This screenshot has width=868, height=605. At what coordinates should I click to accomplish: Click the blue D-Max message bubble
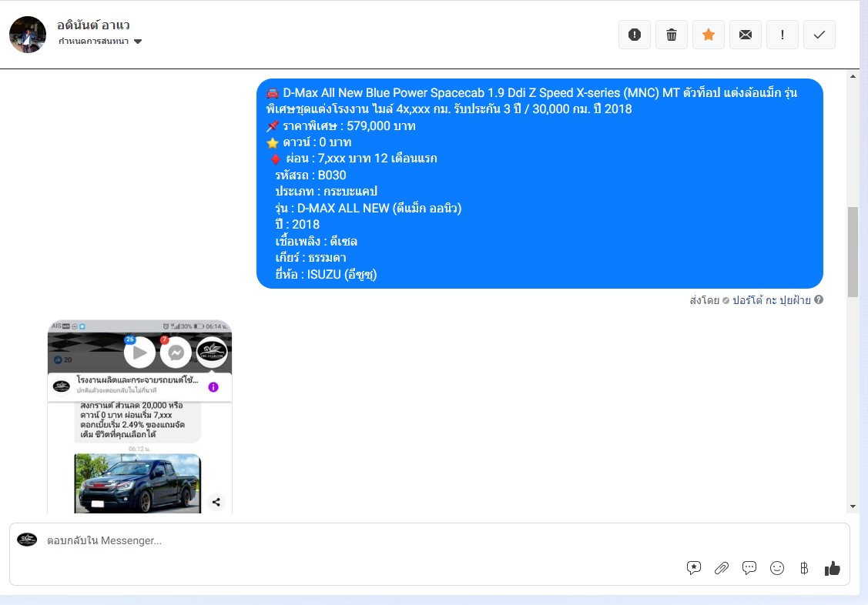coord(540,184)
